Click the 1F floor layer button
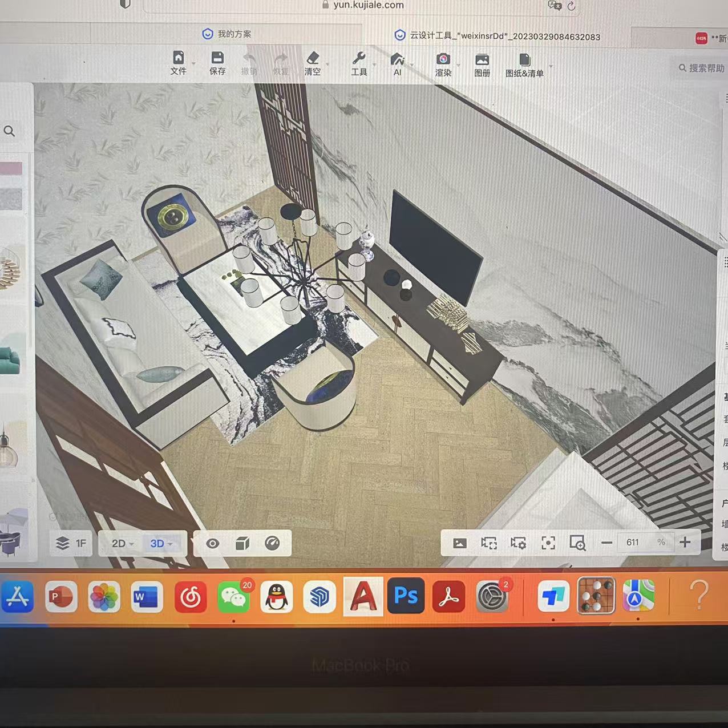The image size is (728, 728). pos(71,543)
